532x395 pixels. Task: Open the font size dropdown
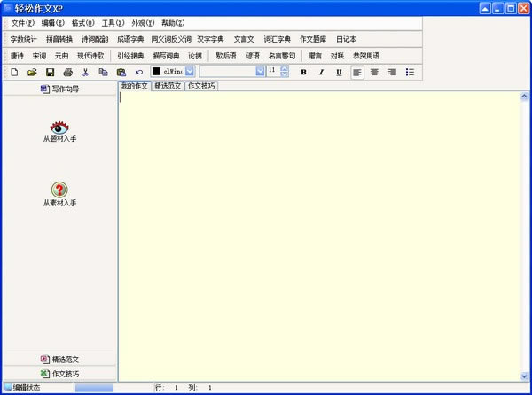click(x=285, y=72)
